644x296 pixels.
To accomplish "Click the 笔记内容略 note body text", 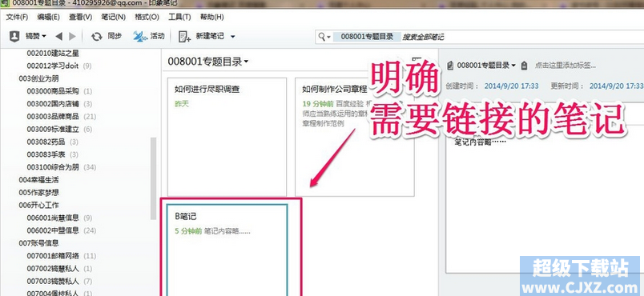I will [x=479, y=142].
